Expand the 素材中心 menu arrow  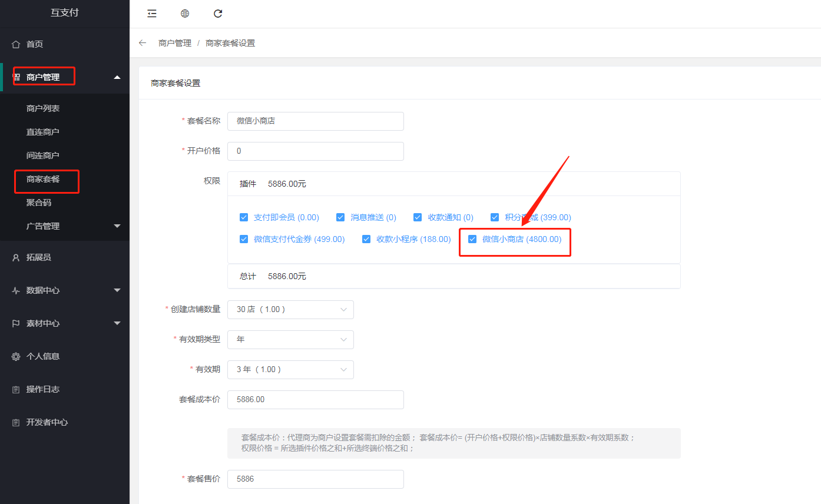(117, 323)
